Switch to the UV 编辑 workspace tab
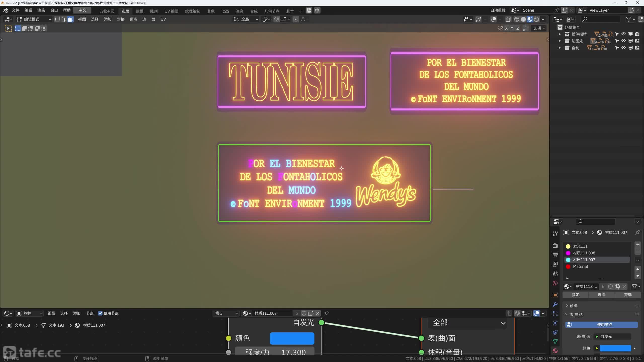Image resolution: width=644 pixels, height=362 pixels. tap(171, 11)
